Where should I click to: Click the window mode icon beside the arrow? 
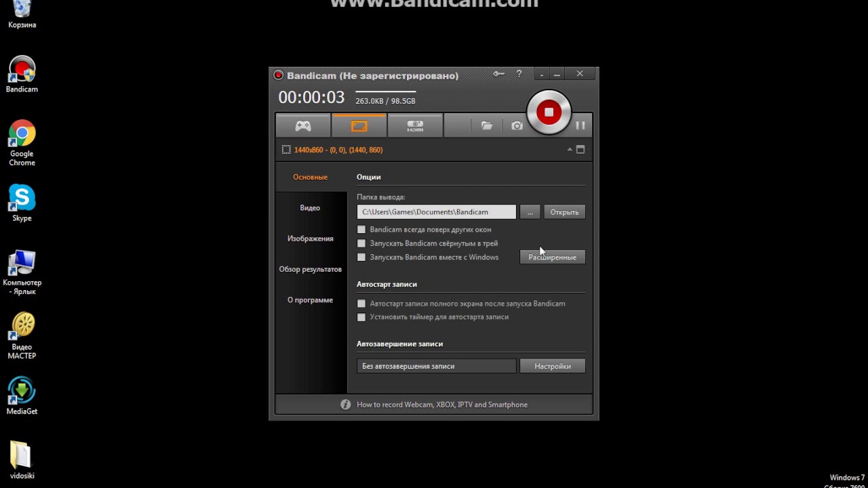coord(580,150)
